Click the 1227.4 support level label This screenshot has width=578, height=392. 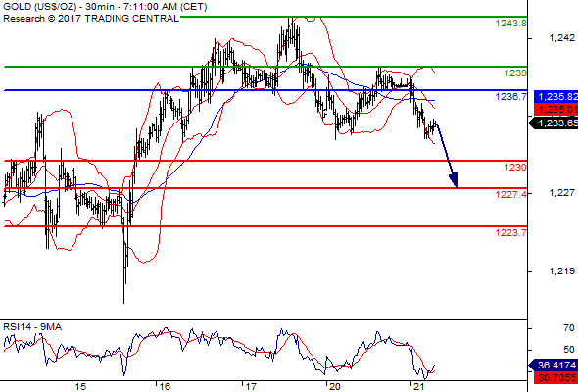511,194
